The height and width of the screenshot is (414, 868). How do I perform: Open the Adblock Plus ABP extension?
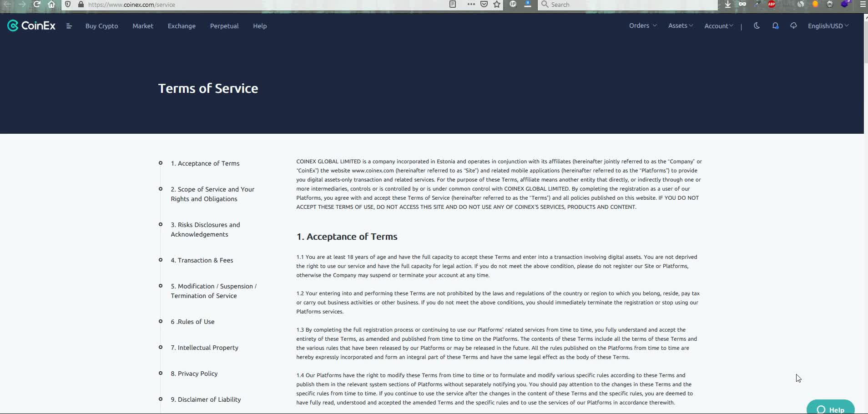pyautogui.click(x=772, y=4)
